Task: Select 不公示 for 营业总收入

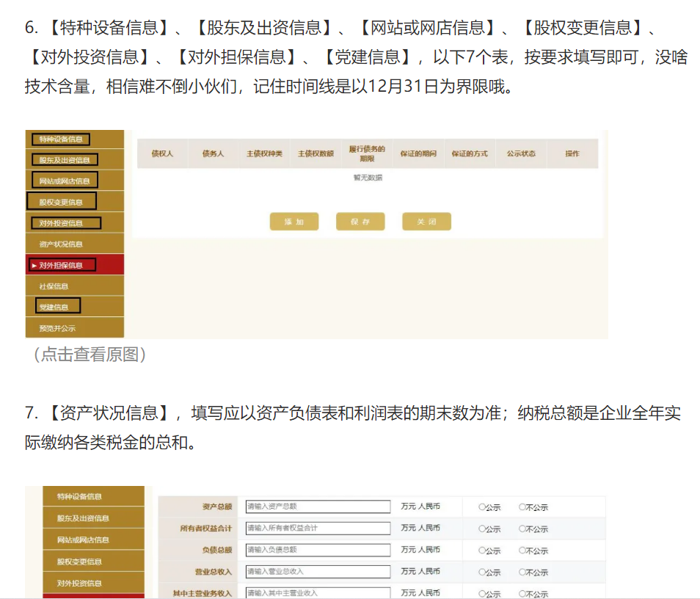Action: pyautogui.click(x=522, y=572)
